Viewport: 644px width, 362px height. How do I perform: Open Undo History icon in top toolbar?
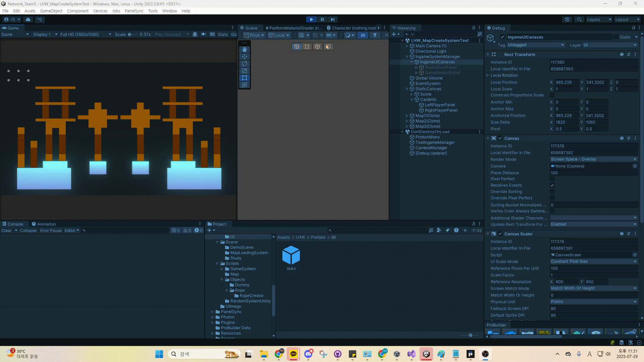pyautogui.click(x=567, y=19)
